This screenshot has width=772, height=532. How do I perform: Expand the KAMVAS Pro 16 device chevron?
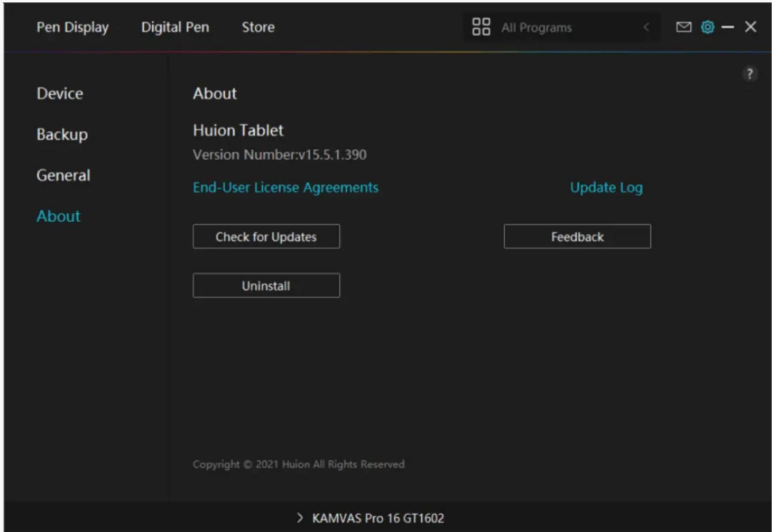[299, 518]
